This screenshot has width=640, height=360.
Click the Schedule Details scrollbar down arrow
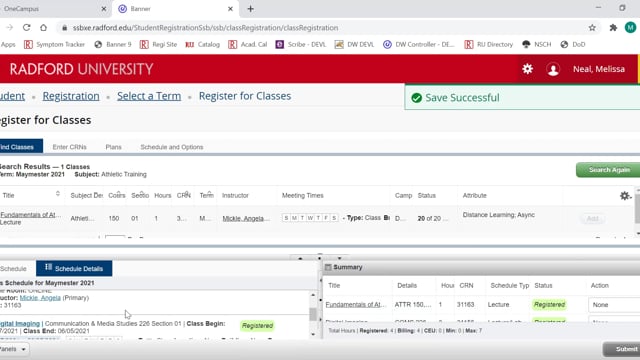pos(313,334)
